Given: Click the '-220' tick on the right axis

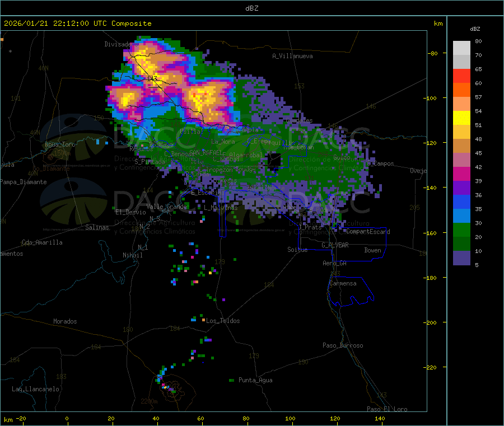Looking at the screenshot, I should point(430,368).
